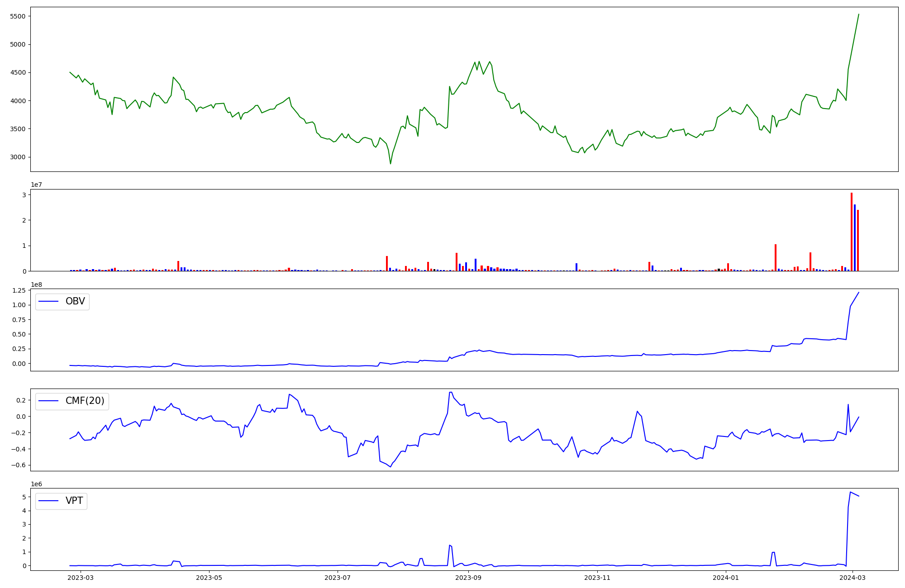Click the 1.25 tick on OBV axis
The width and height of the screenshot is (905, 588).
coord(19,290)
